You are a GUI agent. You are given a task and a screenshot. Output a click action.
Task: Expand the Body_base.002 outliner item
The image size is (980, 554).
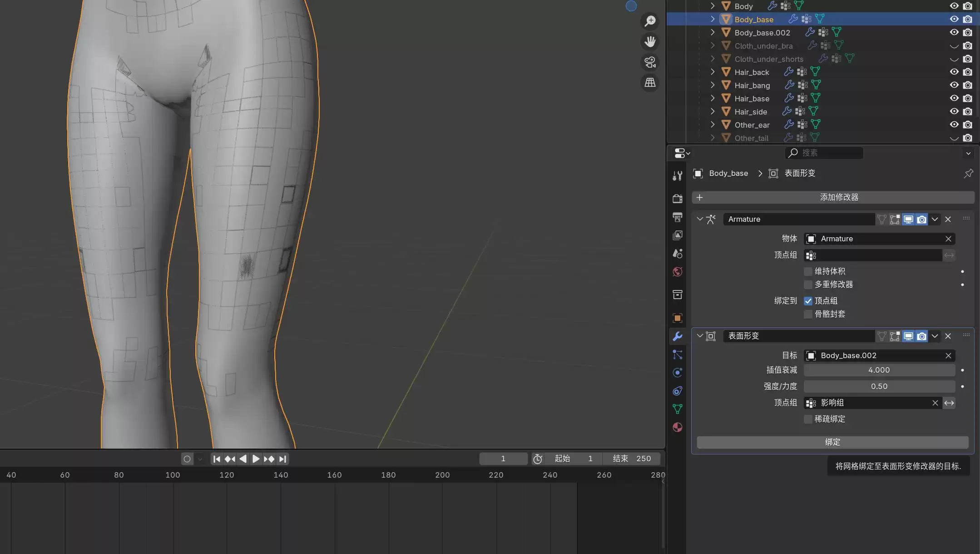[x=712, y=32]
